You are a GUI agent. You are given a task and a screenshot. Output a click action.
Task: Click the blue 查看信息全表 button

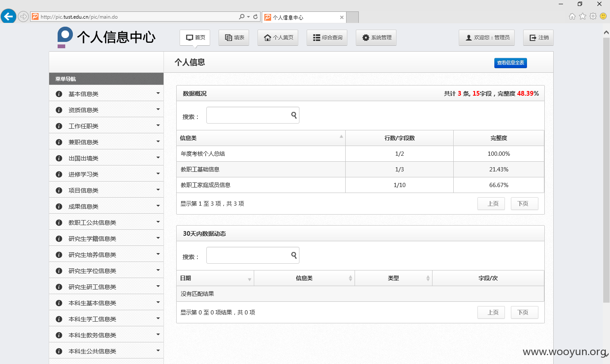pos(510,63)
